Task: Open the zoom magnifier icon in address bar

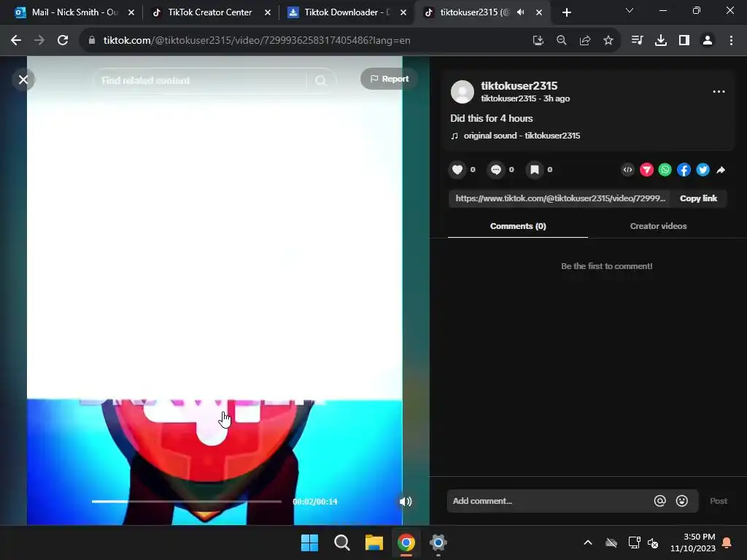Action: [x=562, y=41]
